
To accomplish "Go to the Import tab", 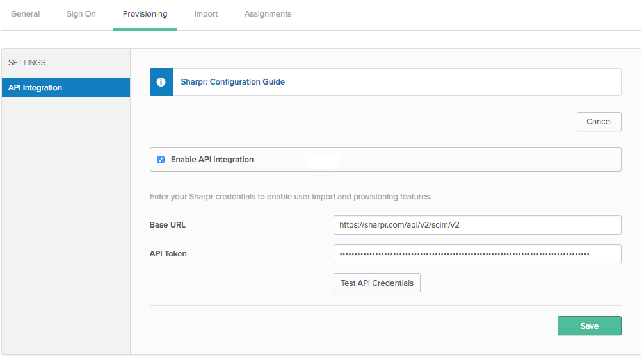I will point(206,14).
